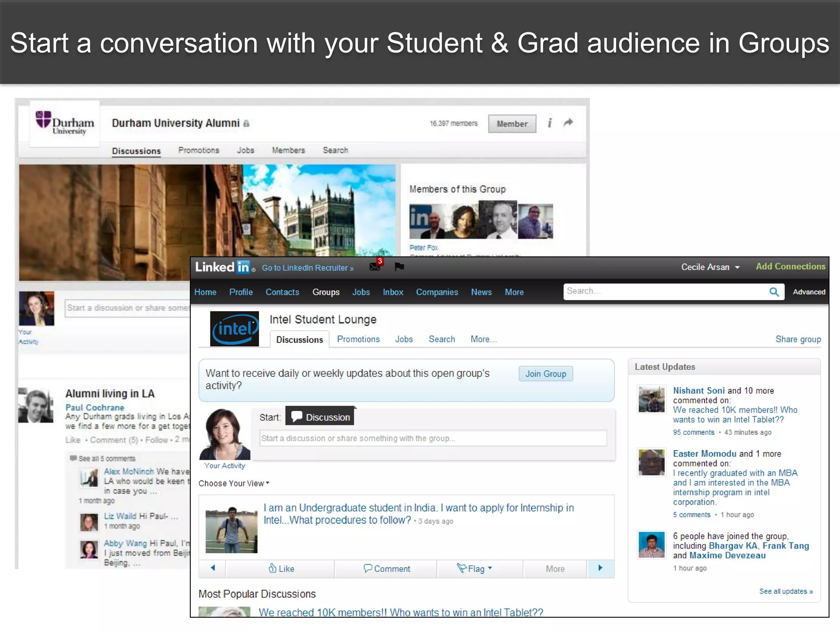Open Groups in the navigation bar
Image resolution: width=840 pixels, height=630 pixels.
click(x=326, y=292)
